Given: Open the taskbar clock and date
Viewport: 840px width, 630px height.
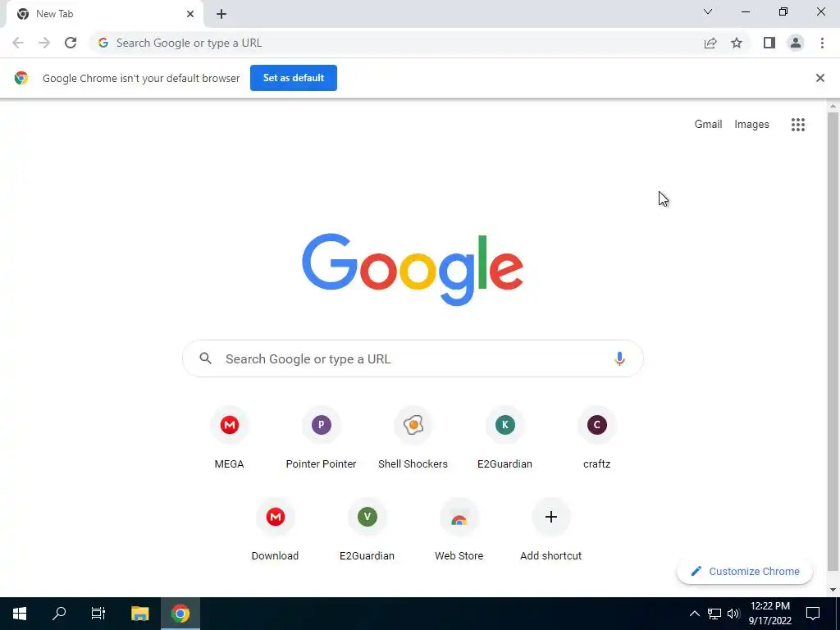Looking at the screenshot, I should coord(769,614).
